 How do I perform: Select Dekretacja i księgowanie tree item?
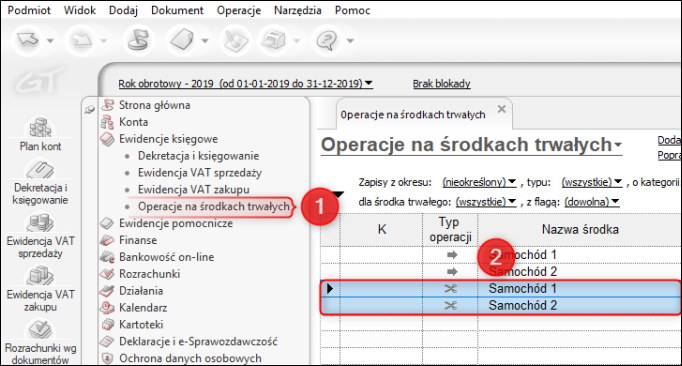[x=198, y=156]
